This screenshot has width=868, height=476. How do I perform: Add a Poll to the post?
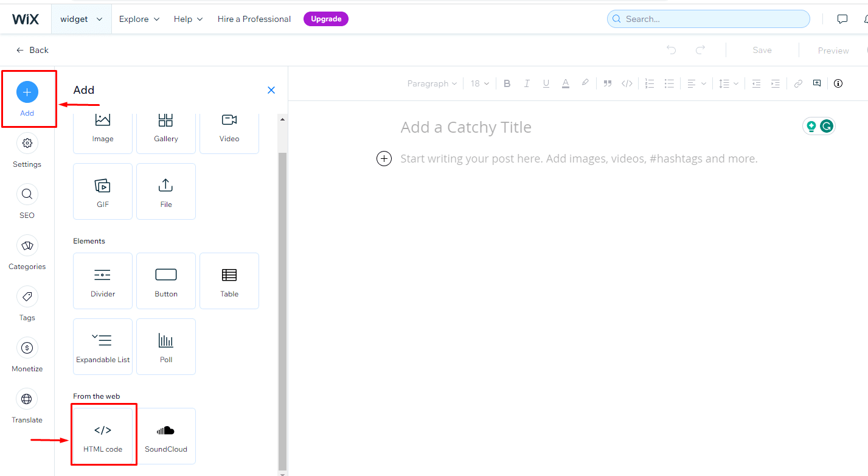point(166,347)
